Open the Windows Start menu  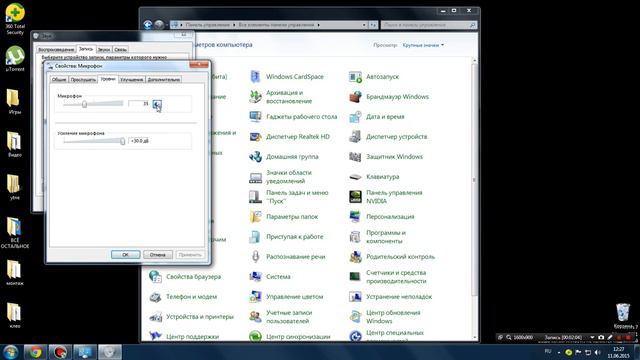click(10, 352)
